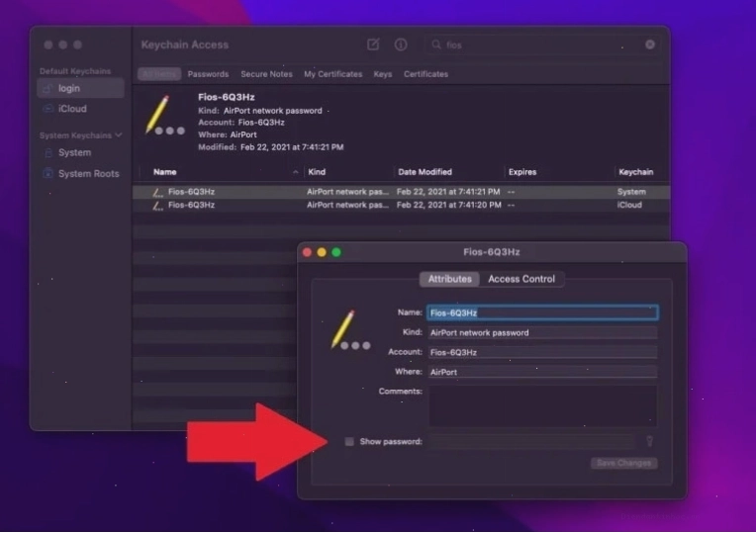Select System Roots in sidebar
The height and width of the screenshot is (533, 756).
click(80, 173)
